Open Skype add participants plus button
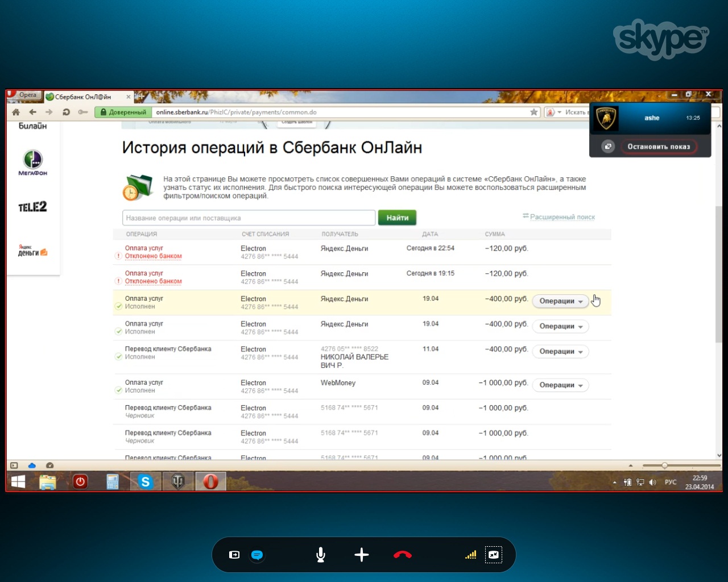Viewport: 728px width, 582px height. pos(362,555)
